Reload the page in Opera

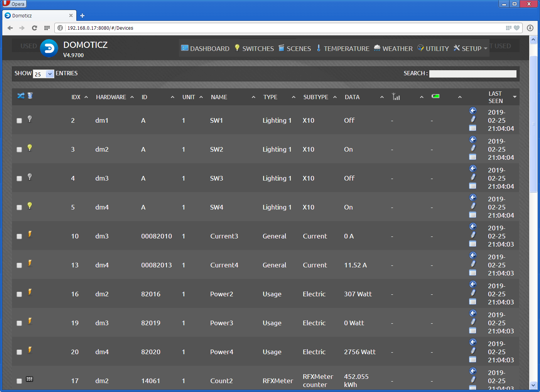pyautogui.click(x=34, y=28)
